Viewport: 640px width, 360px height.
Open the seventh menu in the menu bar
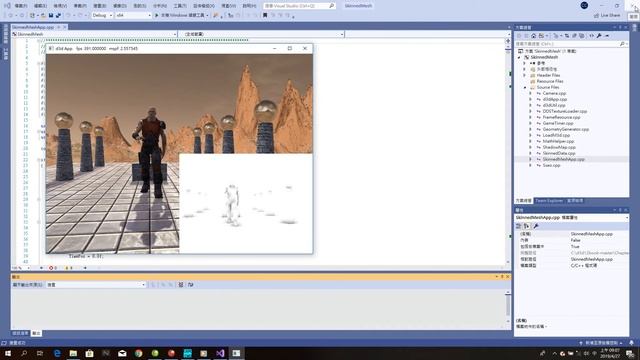140,6
